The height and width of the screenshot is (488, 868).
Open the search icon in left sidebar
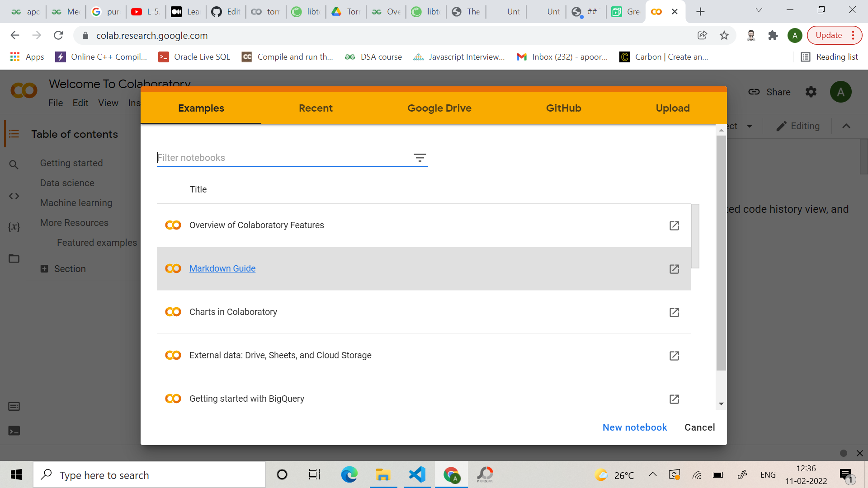14,165
